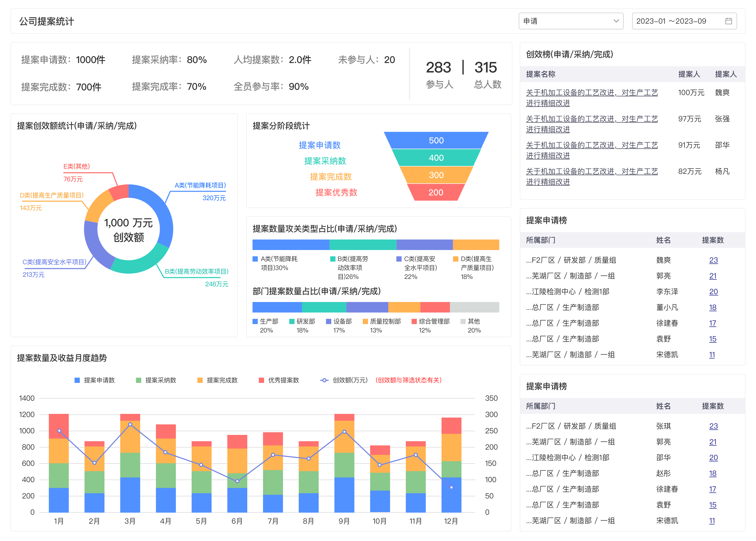Click proposal count 20 for 李东泽
The image size is (756, 541).
pos(713,292)
